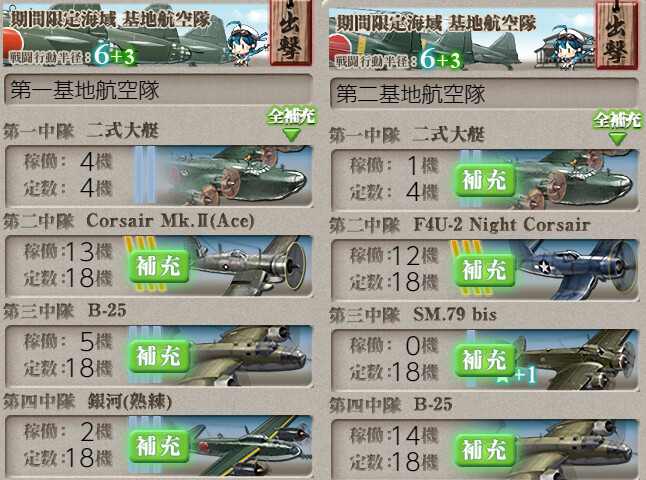Click the 第一基地航空隊 name field
646x480 pixels.
coord(158,90)
